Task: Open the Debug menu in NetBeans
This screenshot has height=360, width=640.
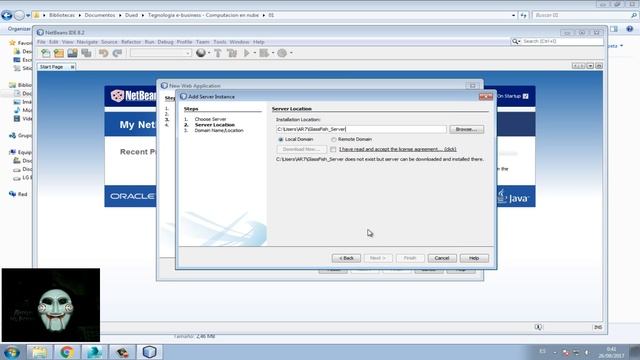Action: tap(165, 42)
